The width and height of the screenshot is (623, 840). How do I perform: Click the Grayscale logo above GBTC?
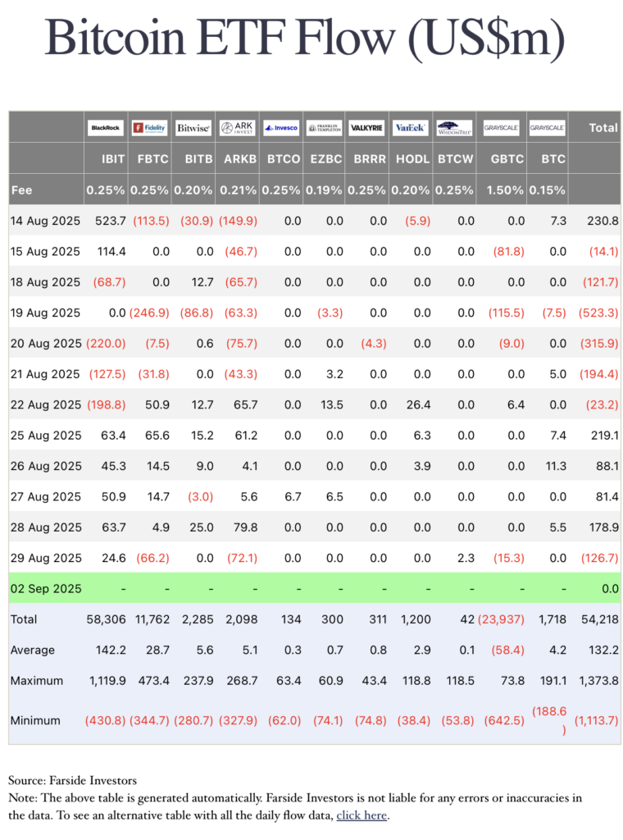pos(501,127)
